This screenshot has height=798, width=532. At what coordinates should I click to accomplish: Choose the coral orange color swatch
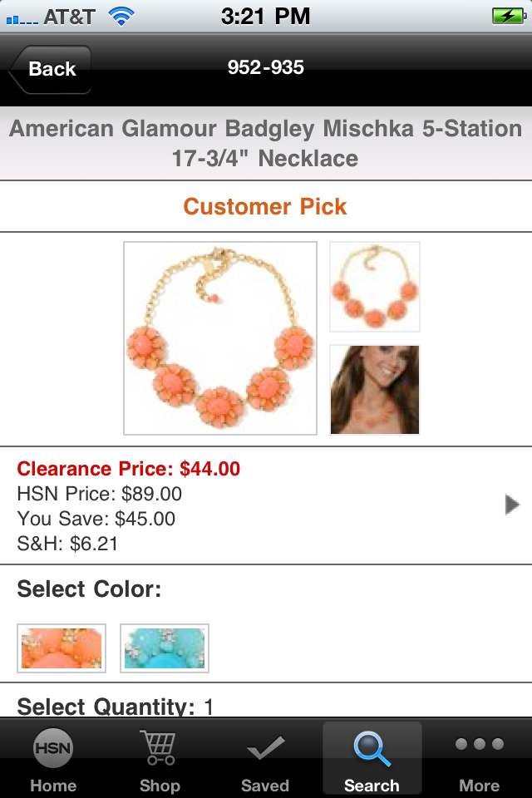click(x=62, y=648)
